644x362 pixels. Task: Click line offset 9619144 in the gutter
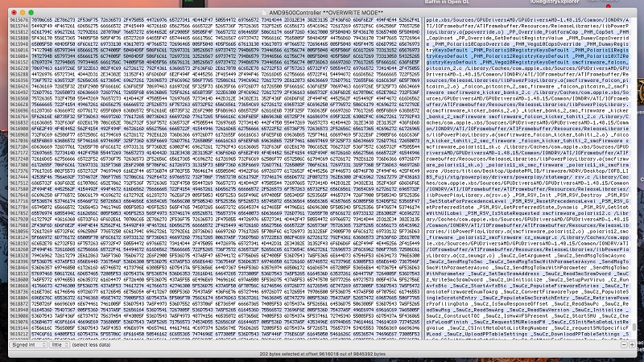pos(19,328)
